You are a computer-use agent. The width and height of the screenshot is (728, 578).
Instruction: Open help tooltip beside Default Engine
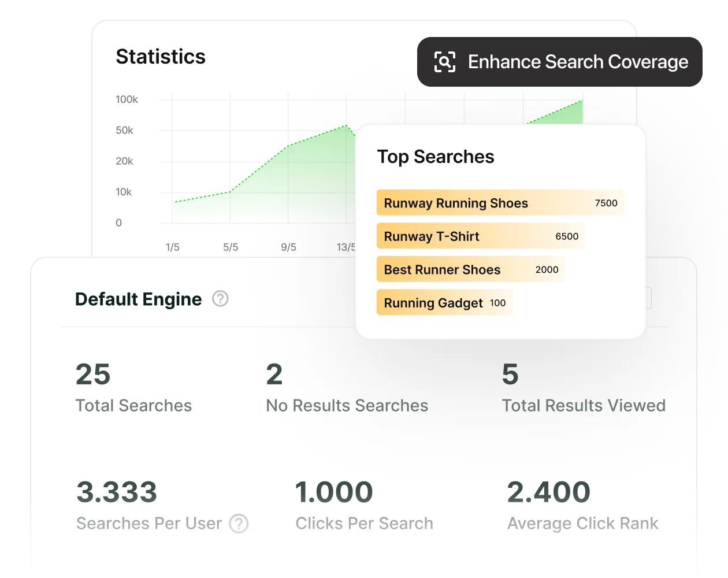click(220, 299)
